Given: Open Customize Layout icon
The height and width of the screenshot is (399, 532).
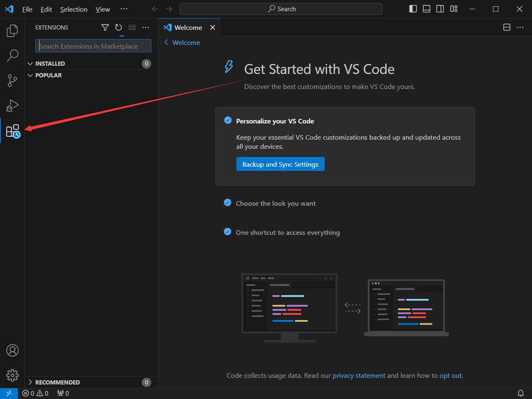Looking at the screenshot, I should (454, 9).
